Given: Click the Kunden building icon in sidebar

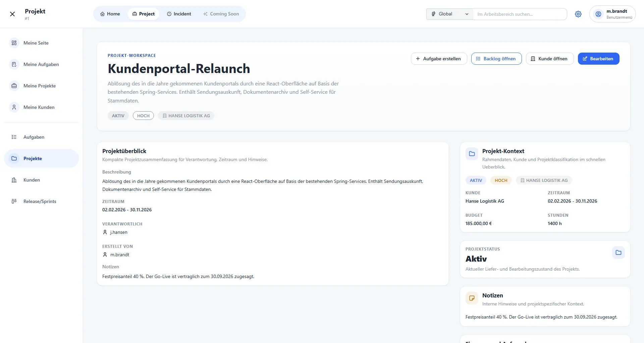Looking at the screenshot, I should pos(14,180).
